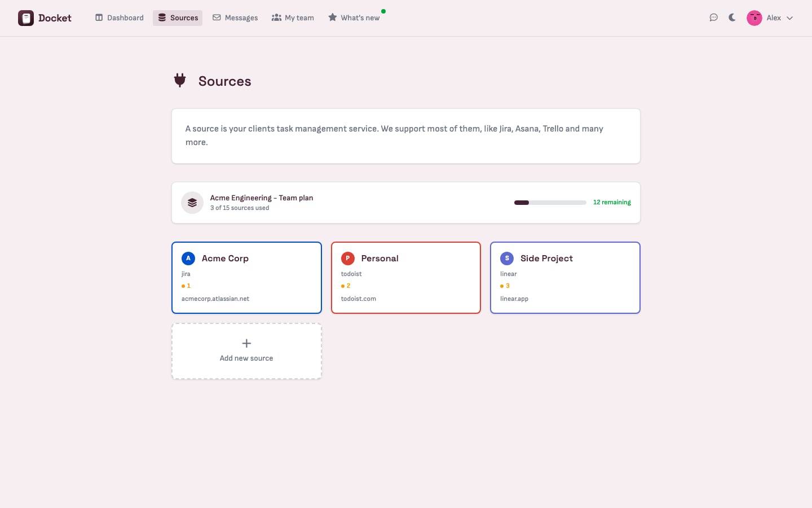This screenshot has width=812, height=508.
Task: Click the red P badge on Personal
Action: tap(348, 259)
